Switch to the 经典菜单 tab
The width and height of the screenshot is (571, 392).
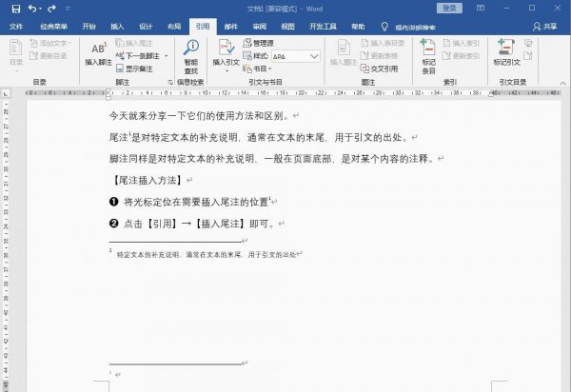pyautogui.click(x=53, y=27)
